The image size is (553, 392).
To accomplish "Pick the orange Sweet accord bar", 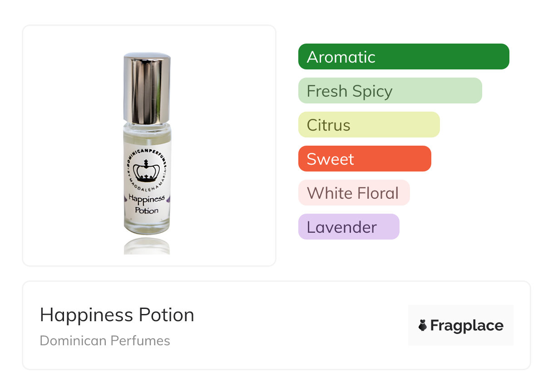I will 364,159.
